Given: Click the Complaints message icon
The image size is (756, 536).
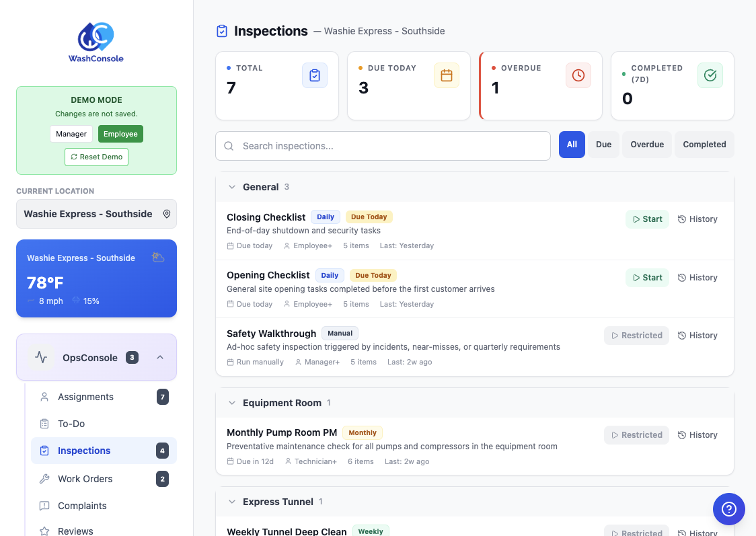Looking at the screenshot, I should (44, 506).
